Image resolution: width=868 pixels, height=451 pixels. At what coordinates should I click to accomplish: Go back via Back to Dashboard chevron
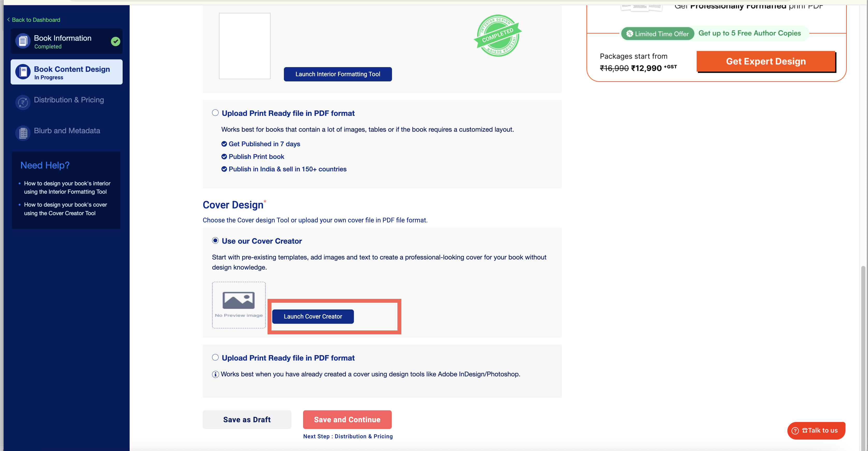click(x=9, y=19)
